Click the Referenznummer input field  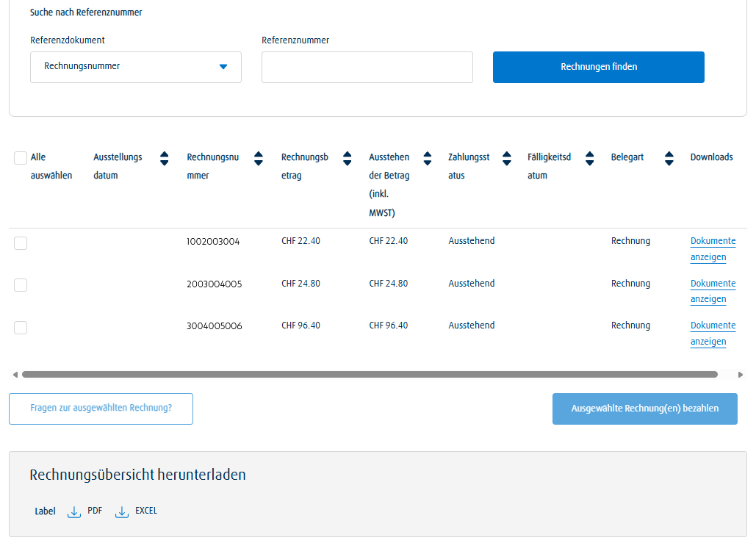point(367,67)
